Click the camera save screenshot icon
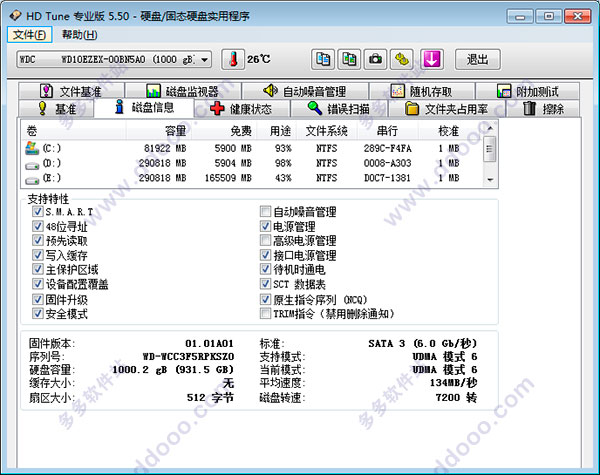Viewport: 600px width, 475px height. [x=375, y=59]
